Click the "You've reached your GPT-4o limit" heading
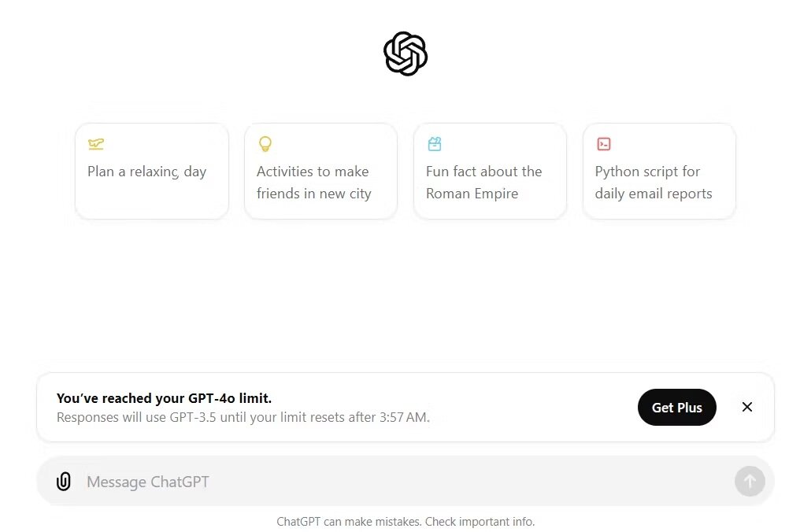800x532 pixels. (164, 398)
